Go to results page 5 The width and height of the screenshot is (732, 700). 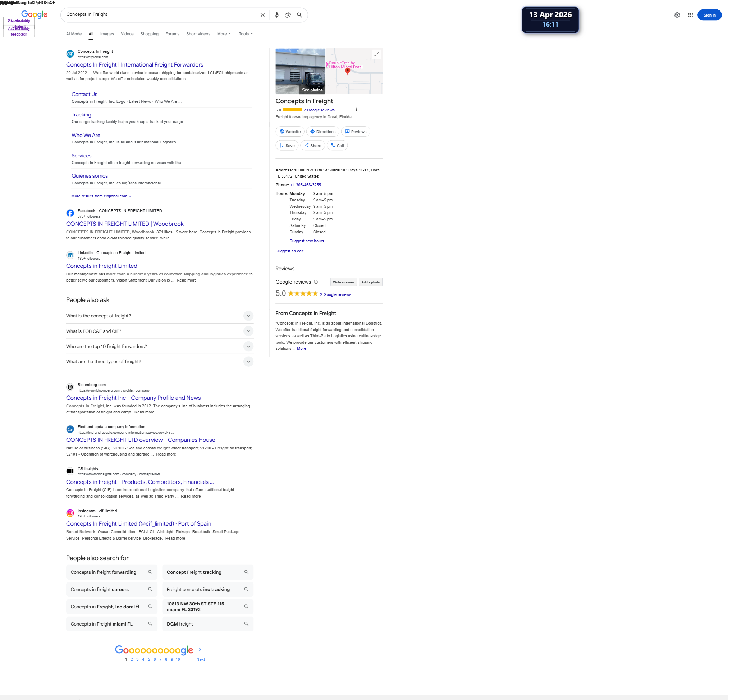click(149, 660)
